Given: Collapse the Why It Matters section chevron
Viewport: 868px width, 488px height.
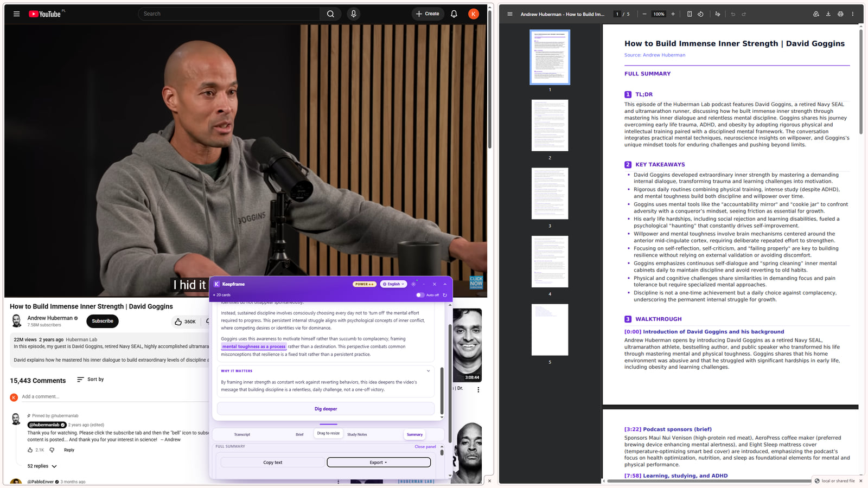Looking at the screenshot, I should (x=428, y=371).
